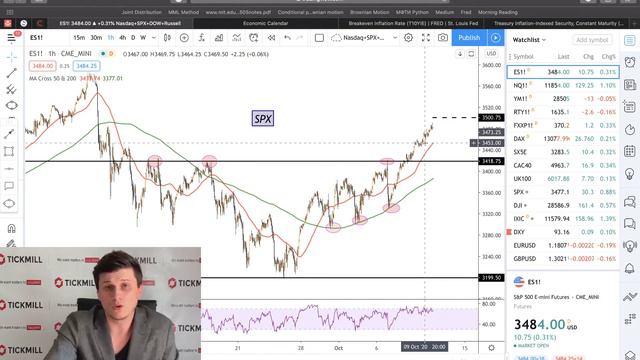This screenshot has height=360, width=640.
Task: Switch to the W weekly timeframe
Action: click(x=143, y=38)
